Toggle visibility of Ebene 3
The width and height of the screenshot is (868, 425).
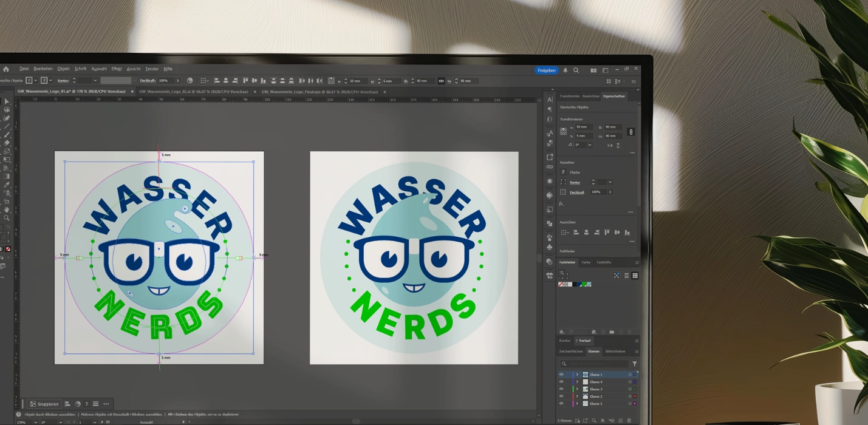(561, 389)
